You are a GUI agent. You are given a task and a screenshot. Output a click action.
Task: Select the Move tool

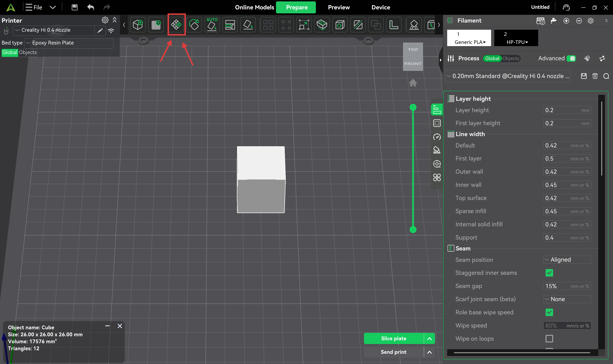point(176,25)
